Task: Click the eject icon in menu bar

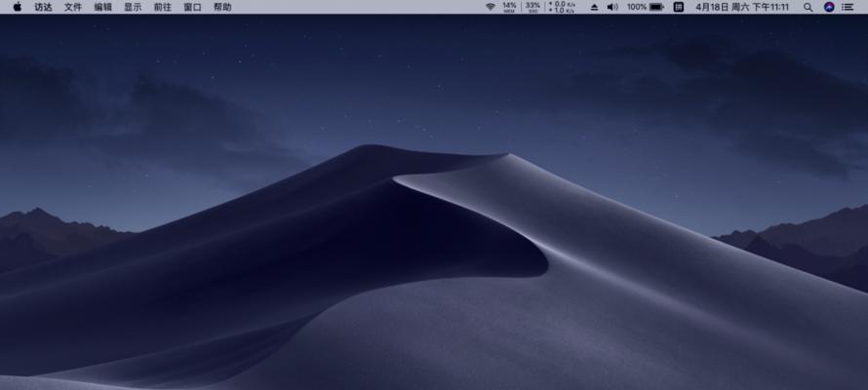Action: 595,7
